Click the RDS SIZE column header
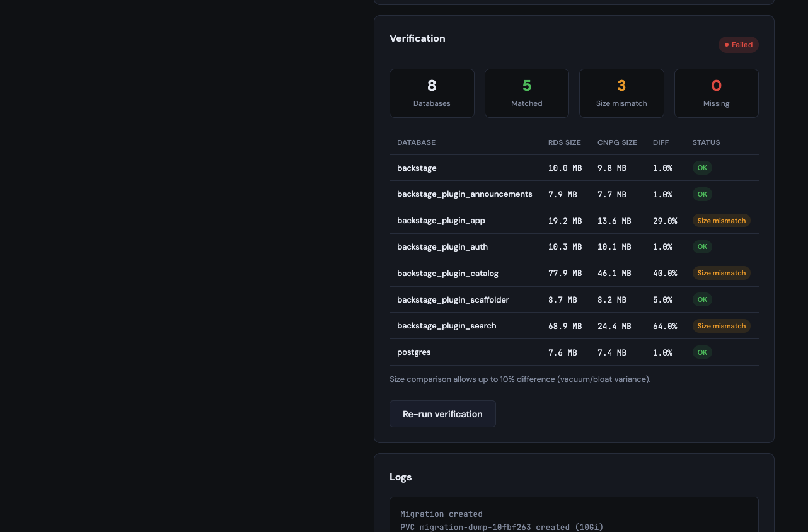This screenshot has height=532, width=808. (x=565, y=142)
